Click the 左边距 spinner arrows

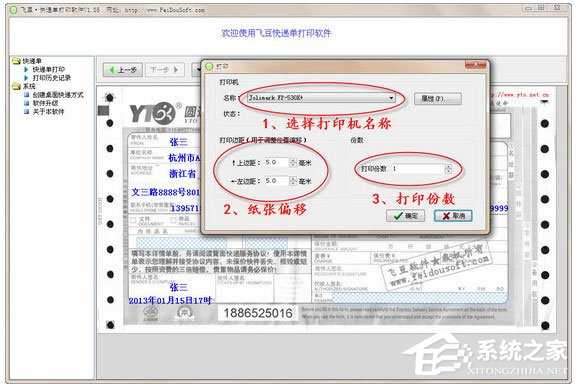pyautogui.click(x=293, y=181)
